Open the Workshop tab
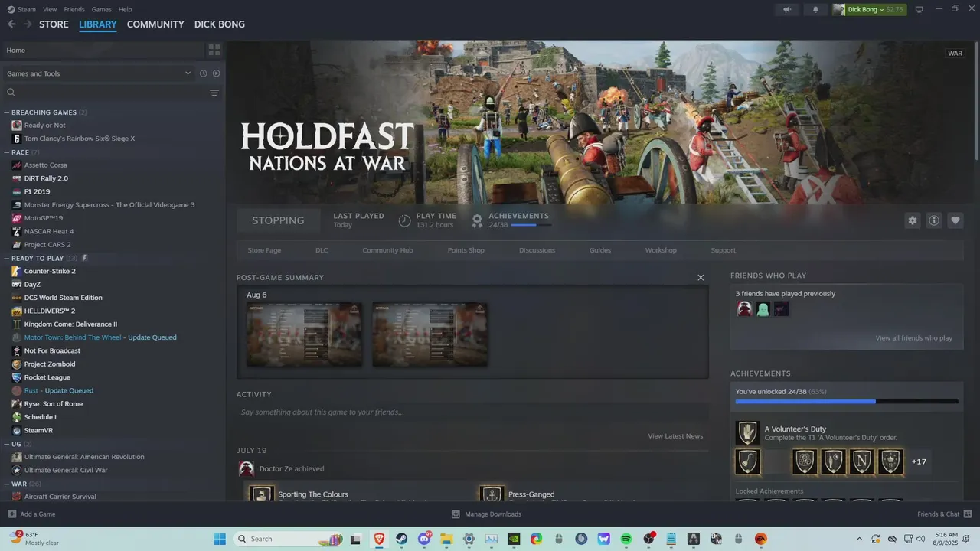Viewport: 980px width, 551px height. 661,250
